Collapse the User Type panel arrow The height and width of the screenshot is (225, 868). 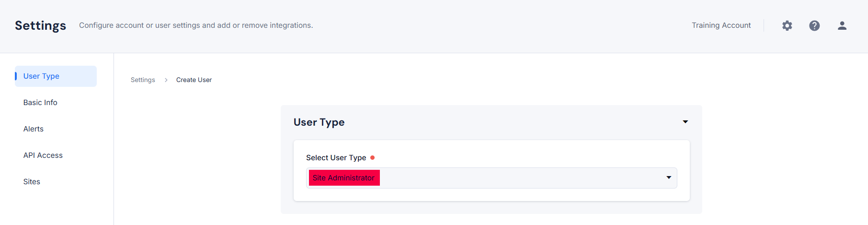685,122
